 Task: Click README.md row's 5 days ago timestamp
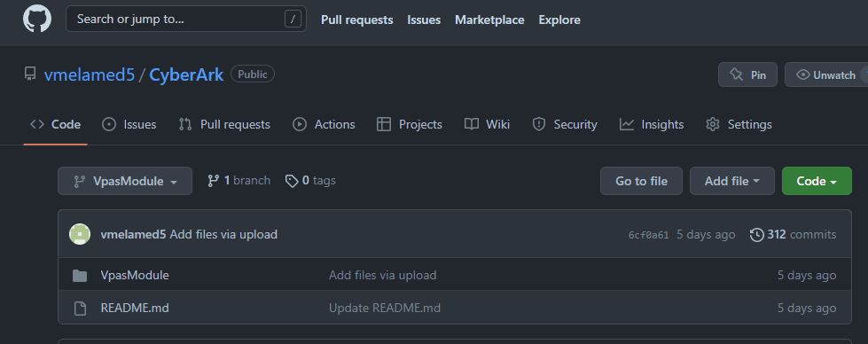tap(807, 308)
